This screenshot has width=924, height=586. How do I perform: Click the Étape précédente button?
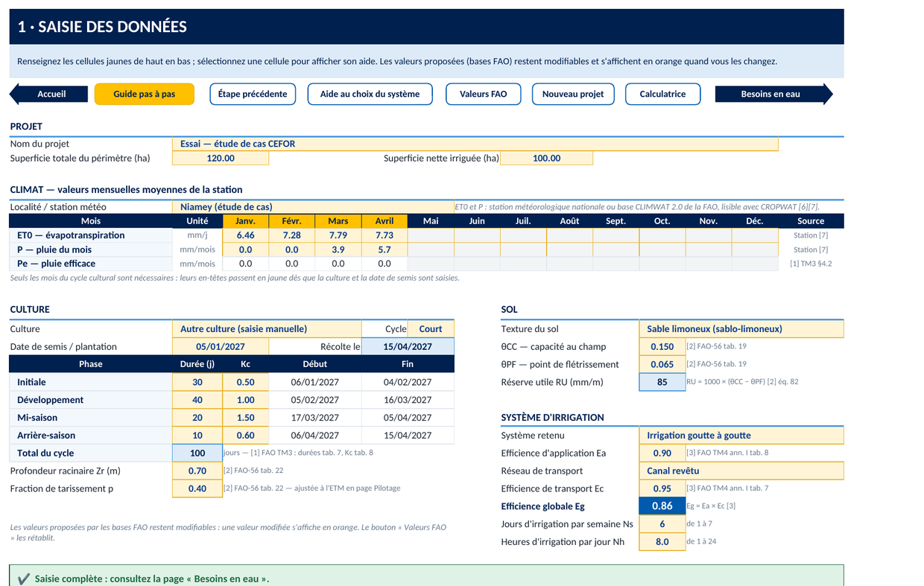[253, 94]
